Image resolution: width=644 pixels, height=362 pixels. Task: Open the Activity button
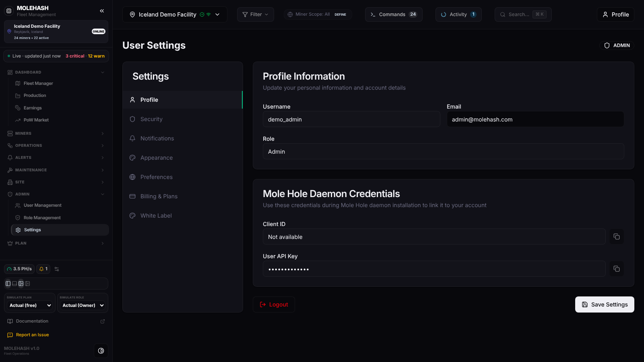[458, 14]
